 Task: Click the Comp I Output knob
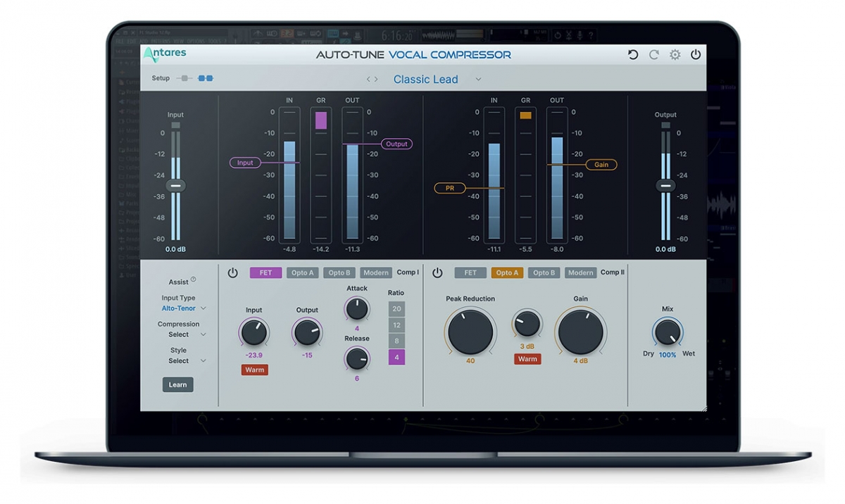[x=307, y=332]
